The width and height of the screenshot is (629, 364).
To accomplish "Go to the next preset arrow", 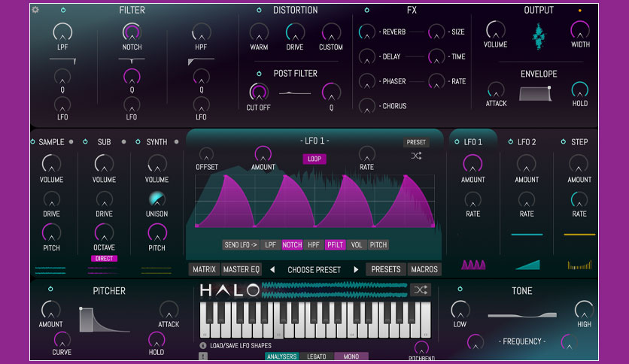I will [x=356, y=270].
